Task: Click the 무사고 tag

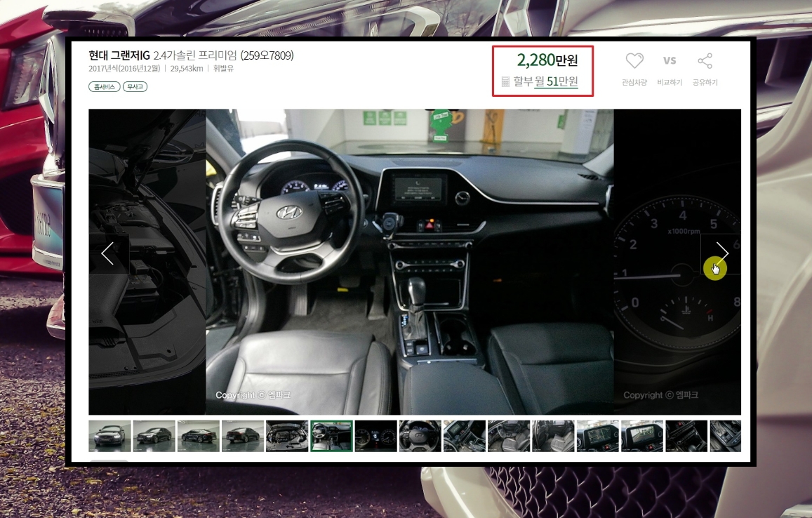Action: point(135,87)
